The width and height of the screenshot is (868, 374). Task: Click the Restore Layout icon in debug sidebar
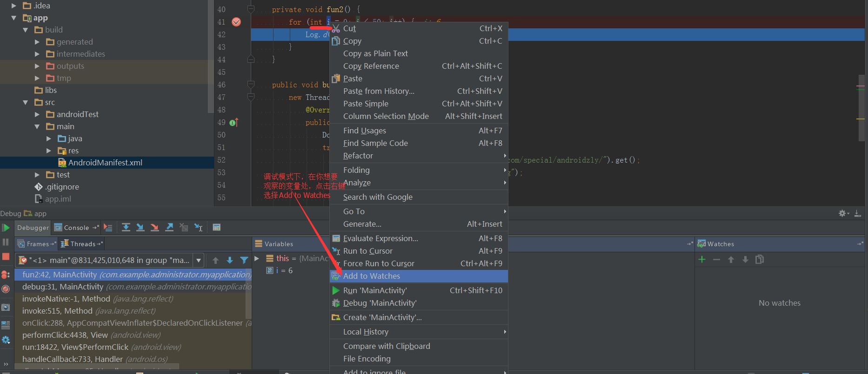[6, 325]
